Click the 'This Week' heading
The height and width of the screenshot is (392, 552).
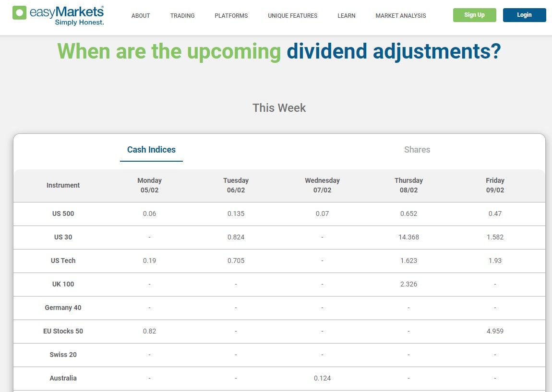(279, 108)
